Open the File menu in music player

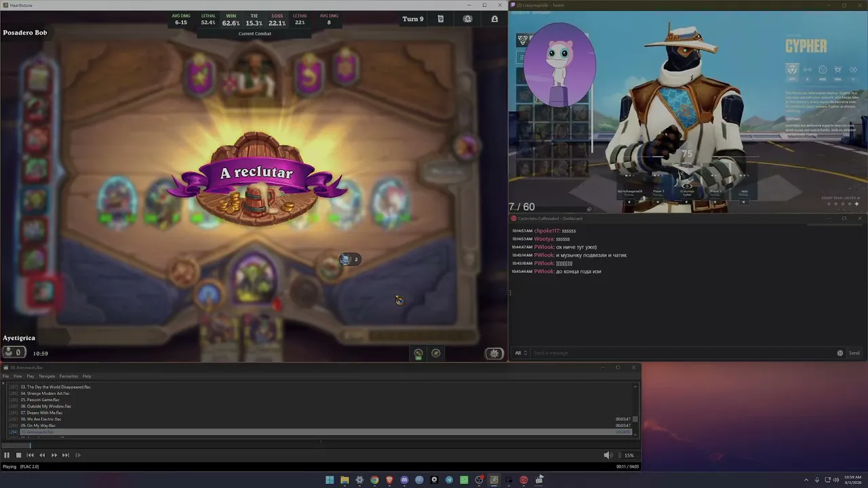(x=5, y=376)
